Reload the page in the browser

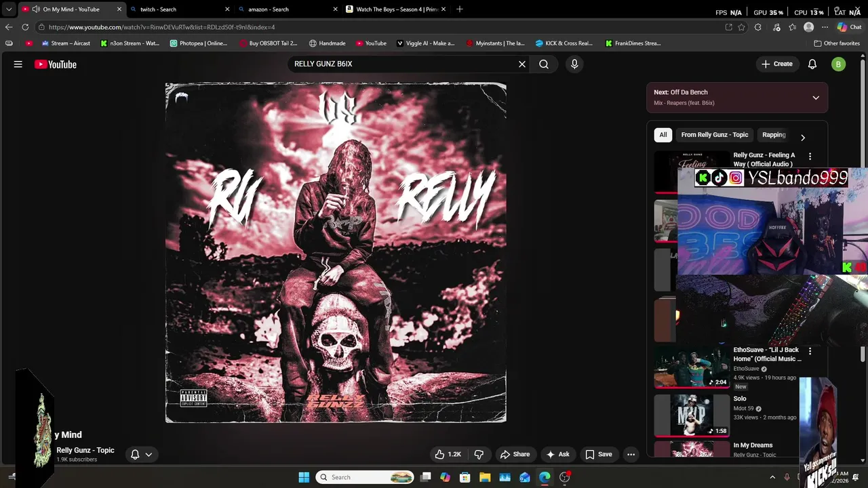pos(25,27)
